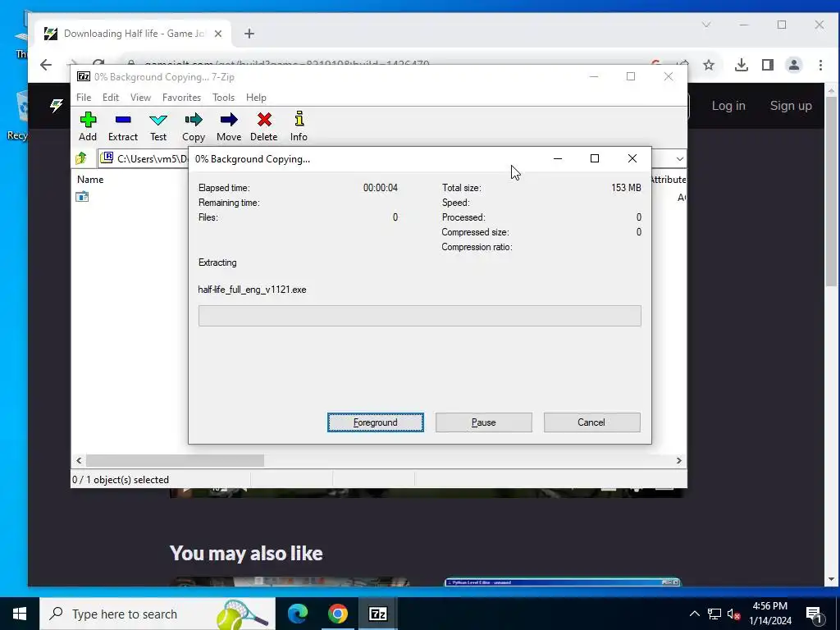Pause the extraction
840x630 pixels.
[x=483, y=422]
